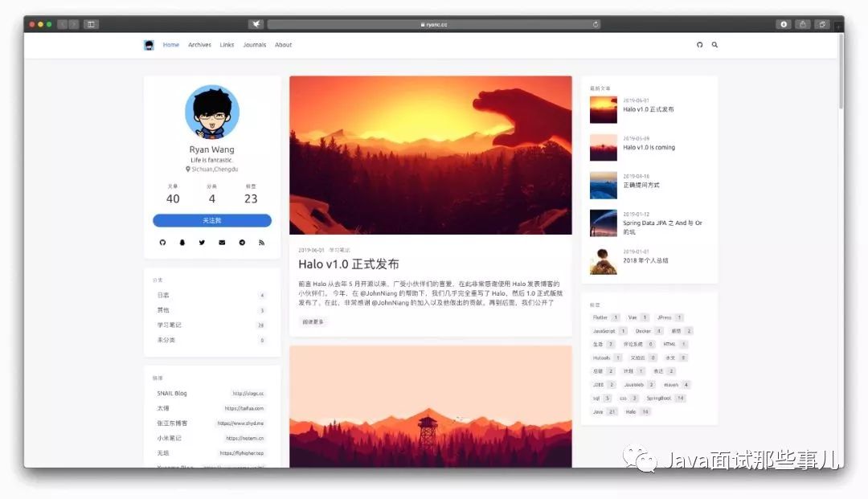Screen dimensions: 868x499
Task: Open the Twitter icon in profile card
Action: coord(202,243)
